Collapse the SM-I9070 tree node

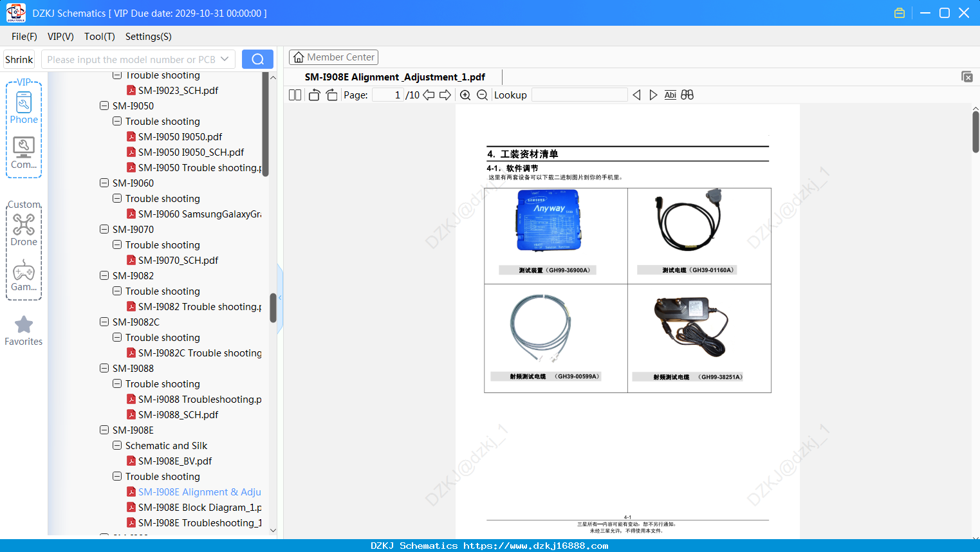point(104,229)
